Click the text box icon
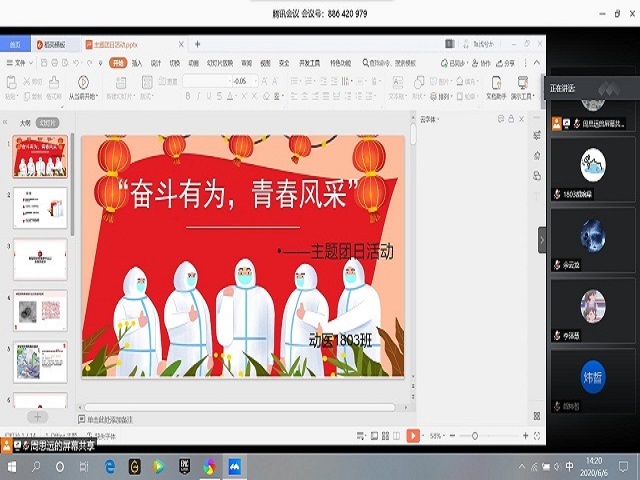The width and height of the screenshot is (640, 480). pyautogui.click(x=398, y=82)
